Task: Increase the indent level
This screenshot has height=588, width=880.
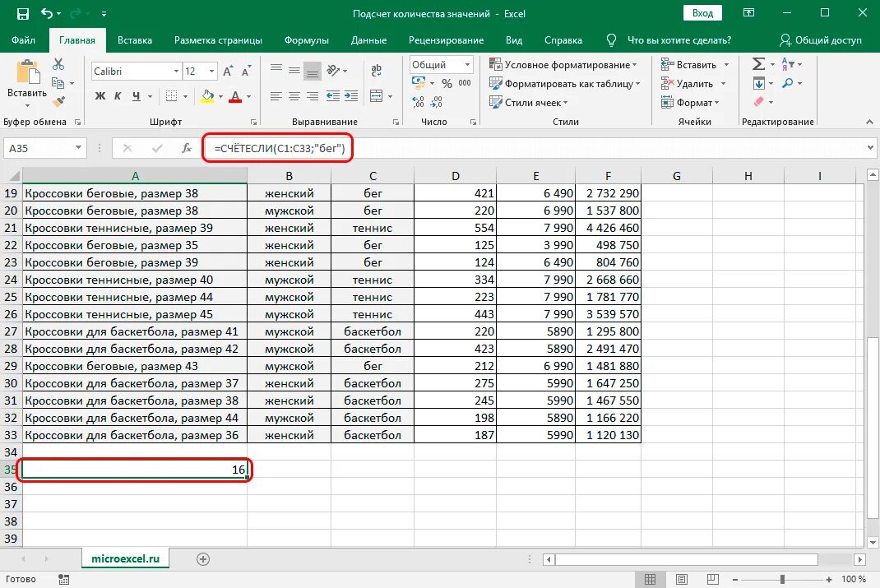Action: (351, 96)
